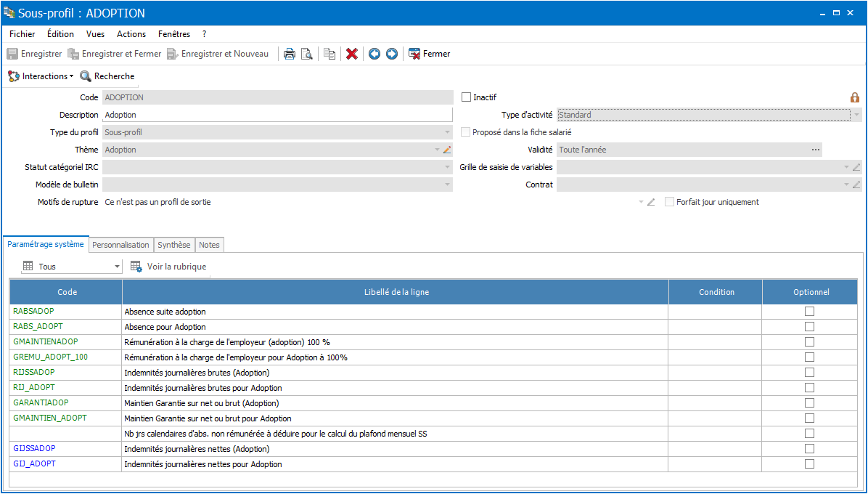Check Optionnel box for GIJ_ADOPT row
The width and height of the screenshot is (868, 494).
pyautogui.click(x=809, y=463)
